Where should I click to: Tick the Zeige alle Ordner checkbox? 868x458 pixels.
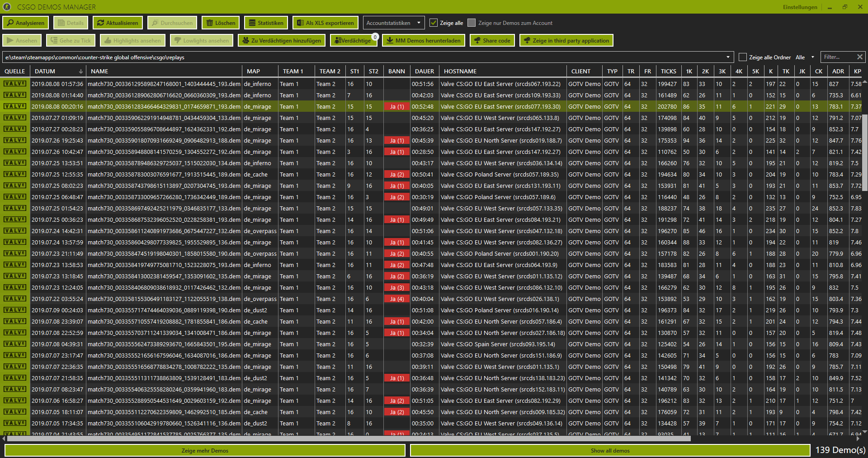click(x=742, y=57)
